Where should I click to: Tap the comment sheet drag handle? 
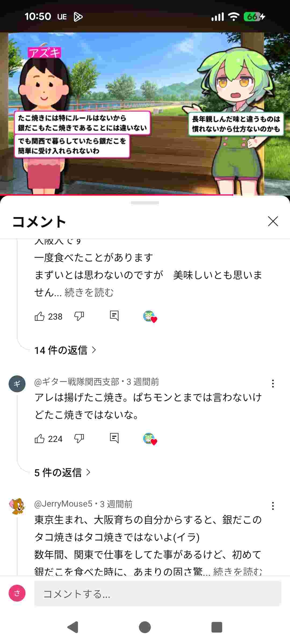(x=145, y=203)
